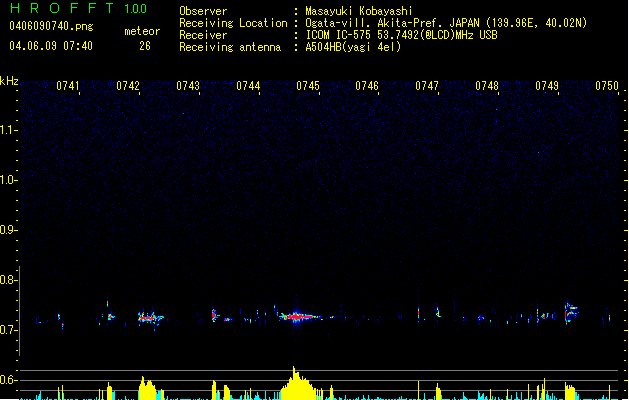Click the 0.9 kHz axis label

coord(8,230)
